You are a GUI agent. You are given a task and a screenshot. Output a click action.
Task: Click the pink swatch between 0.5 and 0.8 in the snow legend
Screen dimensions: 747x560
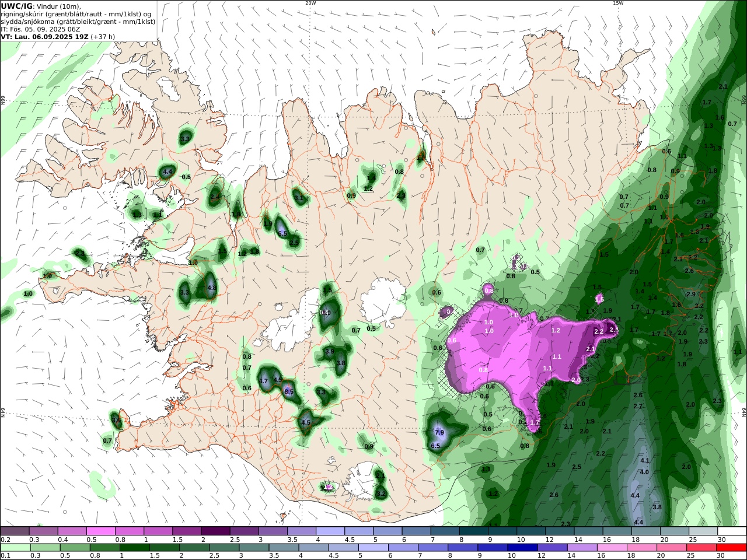100,531
